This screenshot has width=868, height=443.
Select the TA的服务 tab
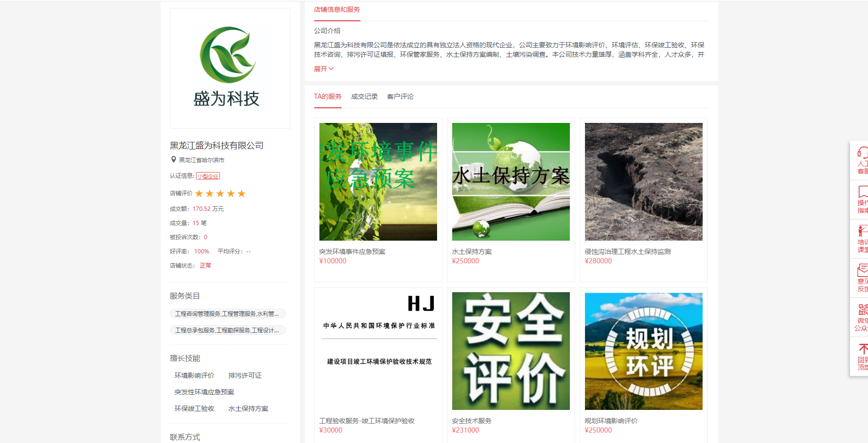(327, 96)
